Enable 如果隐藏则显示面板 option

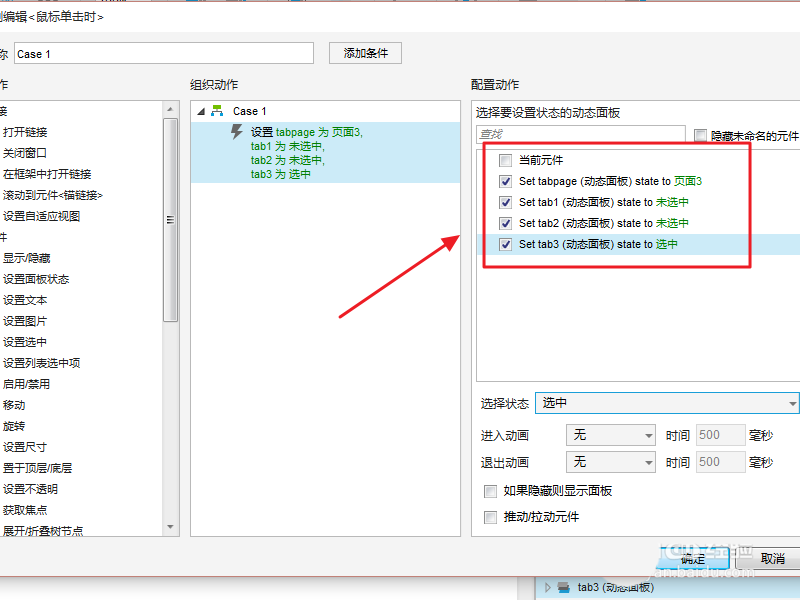pos(490,490)
